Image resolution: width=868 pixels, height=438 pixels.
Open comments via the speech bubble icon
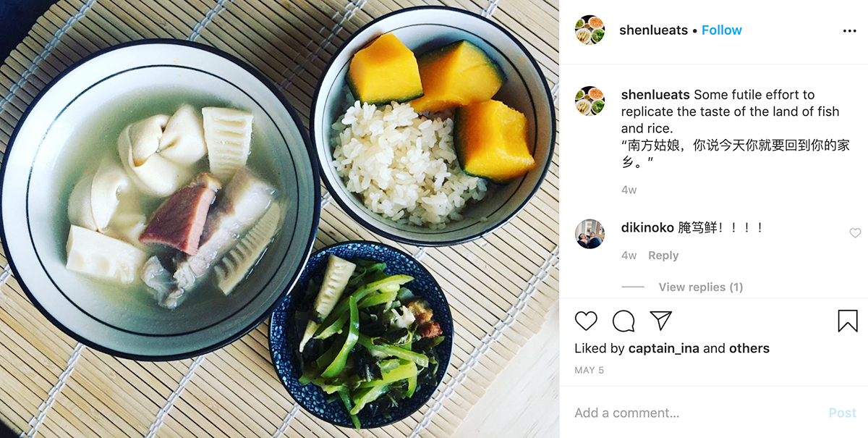point(624,321)
